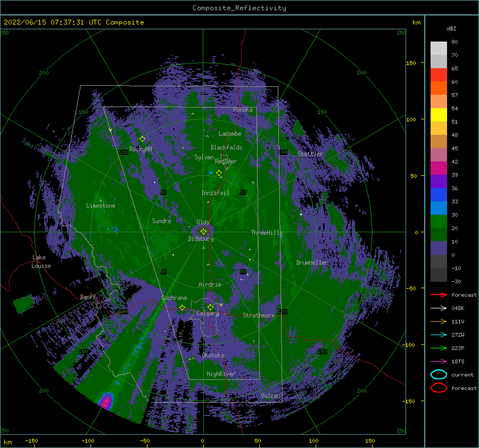This screenshot has height=448, width=479.
Task: Select the pink 42–45 dBZ swatch
Action: pos(439,155)
